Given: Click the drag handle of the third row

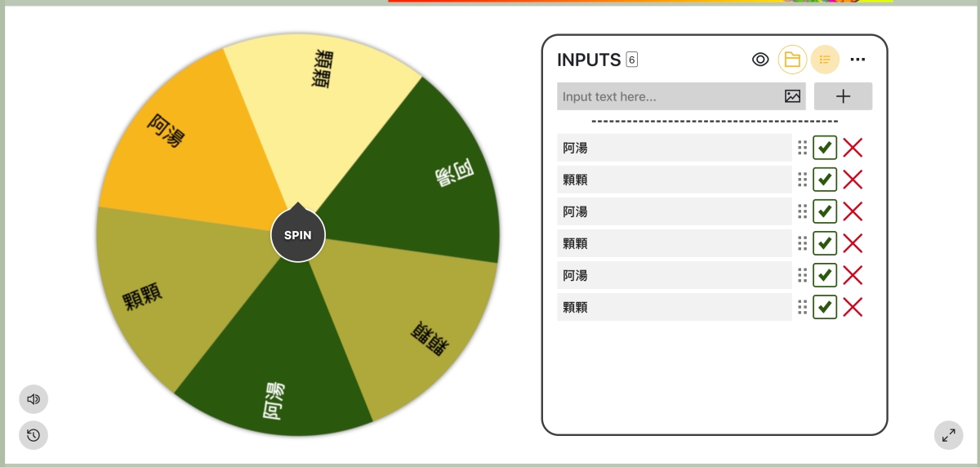Looking at the screenshot, I should 802,211.
